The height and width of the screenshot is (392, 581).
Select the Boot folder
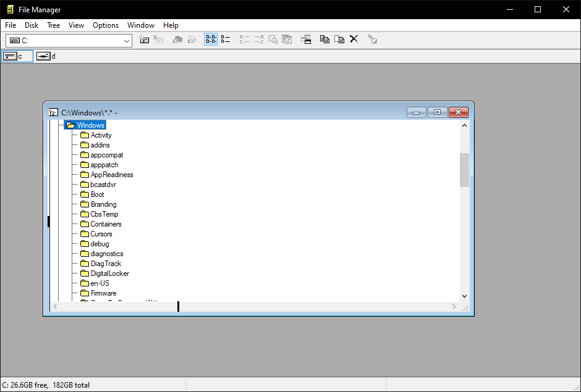[x=92, y=194]
